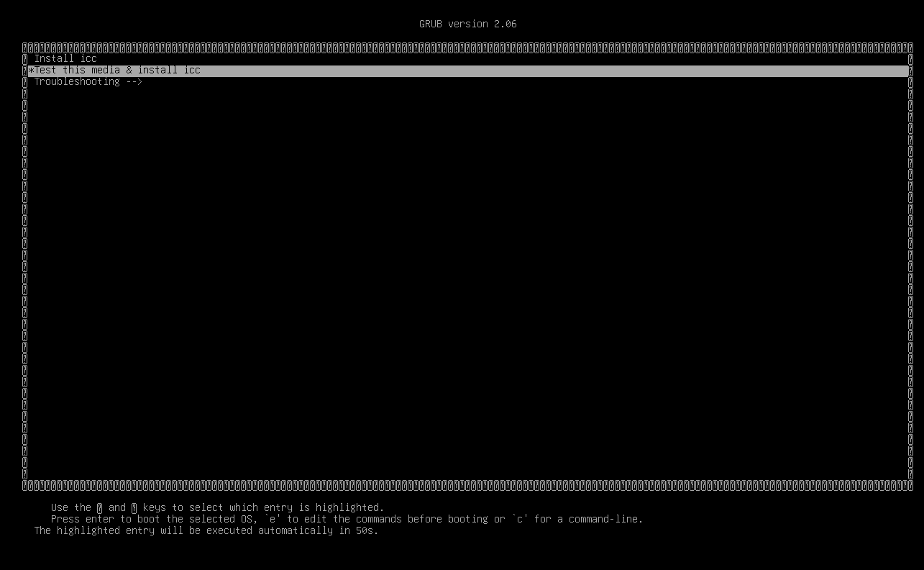The height and width of the screenshot is (570, 924).
Task: Select the 'Install icc' boot entry
Action: [x=65, y=58]
